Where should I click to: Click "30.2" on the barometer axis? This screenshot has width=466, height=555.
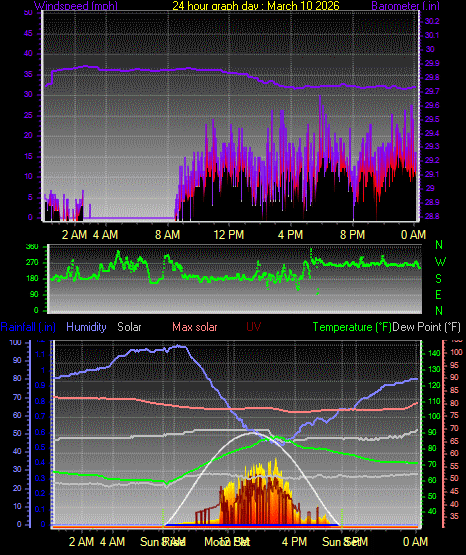pos(432,22)
